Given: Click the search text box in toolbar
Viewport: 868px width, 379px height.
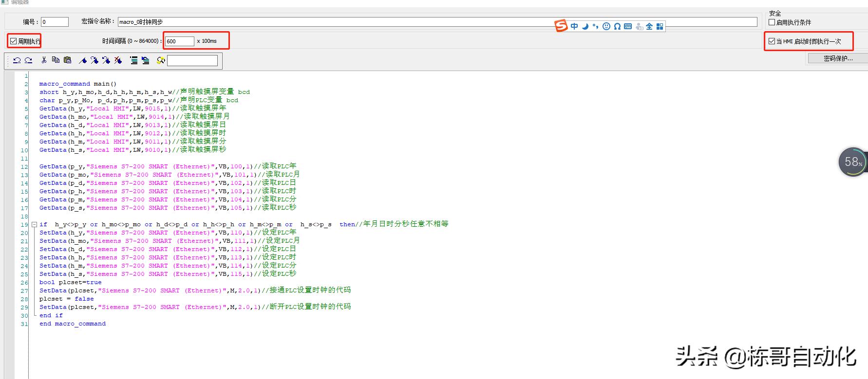Looking at the screenshot, I should (192, 60).
